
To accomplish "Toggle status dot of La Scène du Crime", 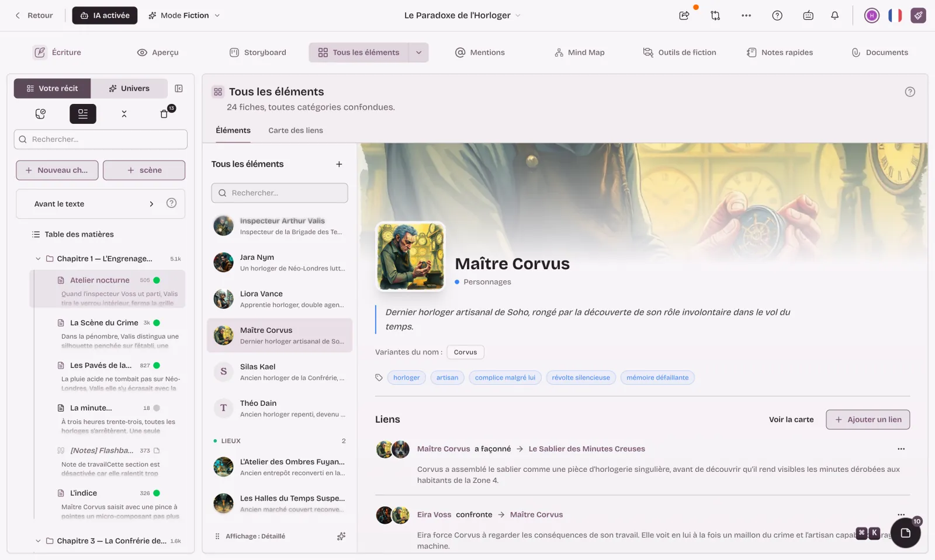I will point(157,323).
